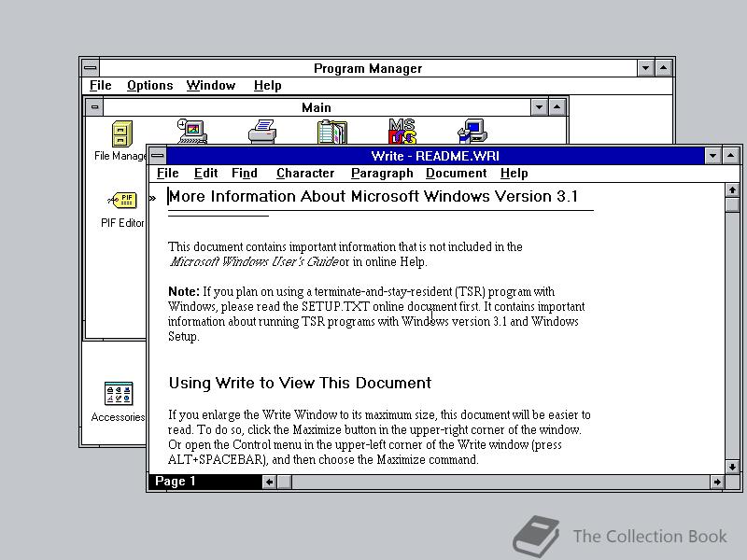
Task: Open Program Manager Window menu
Action: tap(211, 86)
